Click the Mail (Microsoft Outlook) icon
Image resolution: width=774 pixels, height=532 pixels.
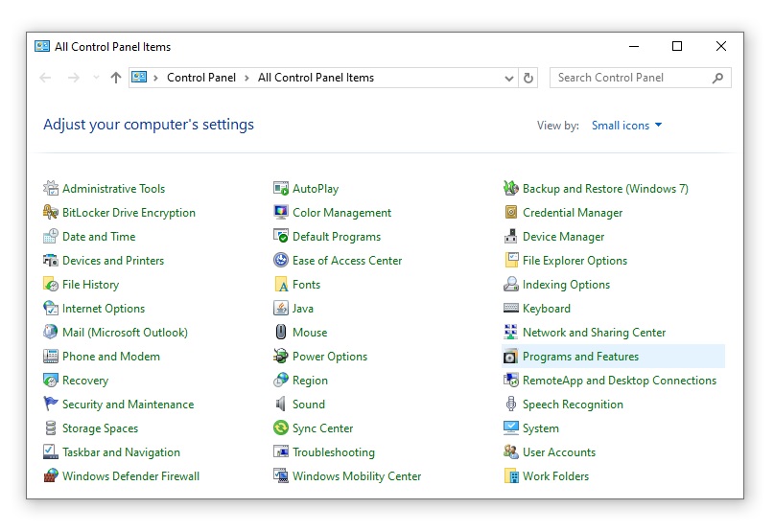50,332
